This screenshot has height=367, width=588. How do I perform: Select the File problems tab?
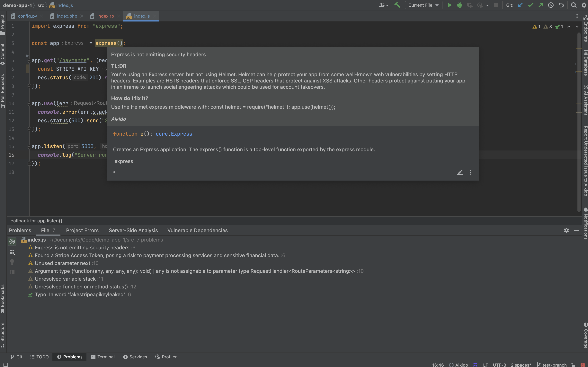[48, 230]
